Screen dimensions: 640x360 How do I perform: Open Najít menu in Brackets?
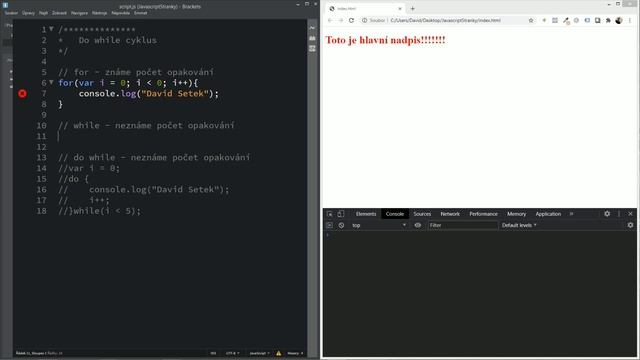(43, 13)
